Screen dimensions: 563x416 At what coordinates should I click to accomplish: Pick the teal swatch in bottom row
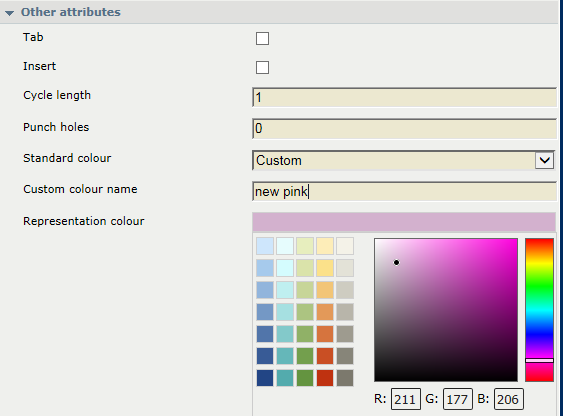(x=285, y=378)
